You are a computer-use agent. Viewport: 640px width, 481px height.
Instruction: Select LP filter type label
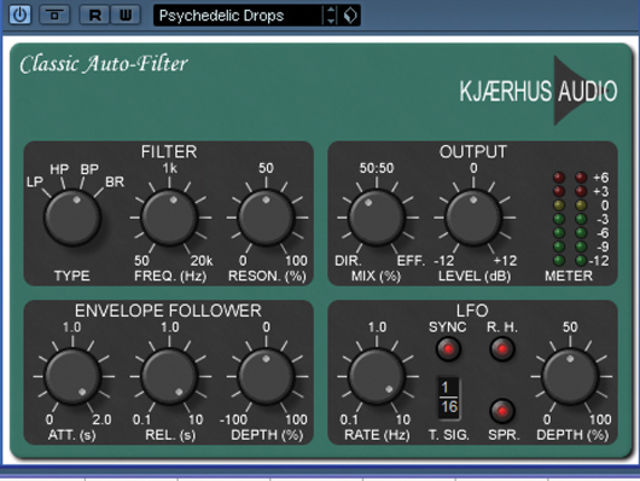point(34,182)
